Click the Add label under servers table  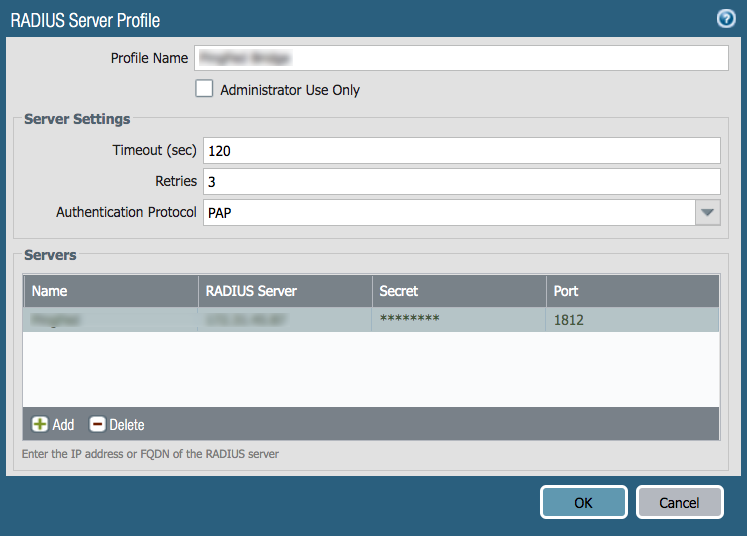click(x=63, y=425)
